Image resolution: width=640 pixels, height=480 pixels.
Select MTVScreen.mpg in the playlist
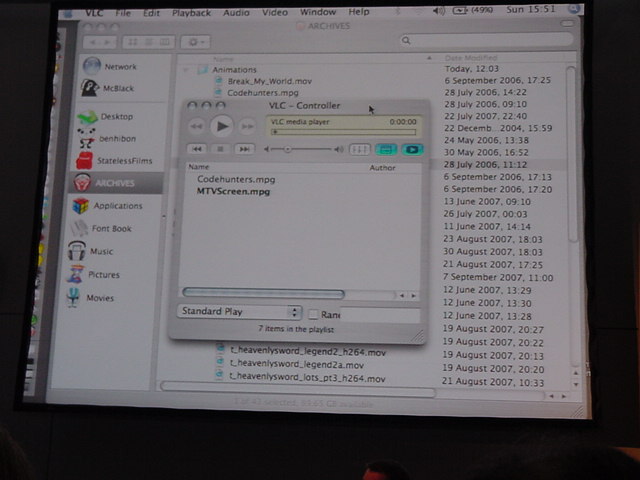(x=233, y=191)
